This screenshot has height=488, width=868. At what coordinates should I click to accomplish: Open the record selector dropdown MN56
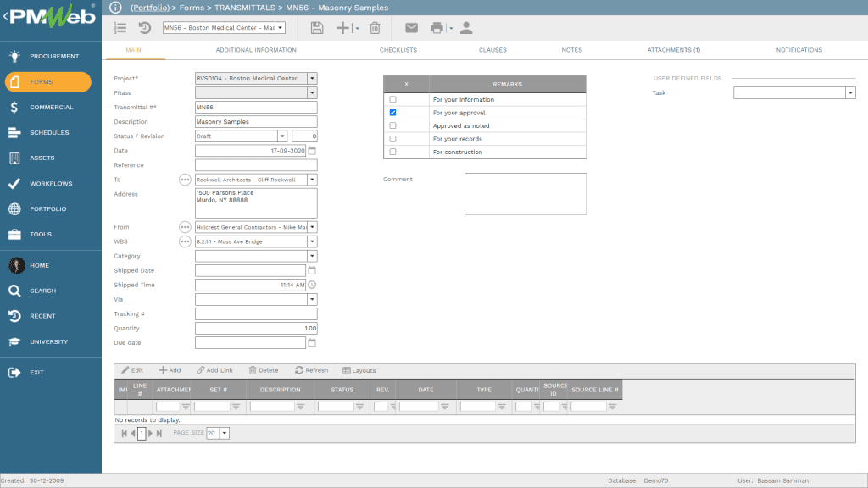281,28
